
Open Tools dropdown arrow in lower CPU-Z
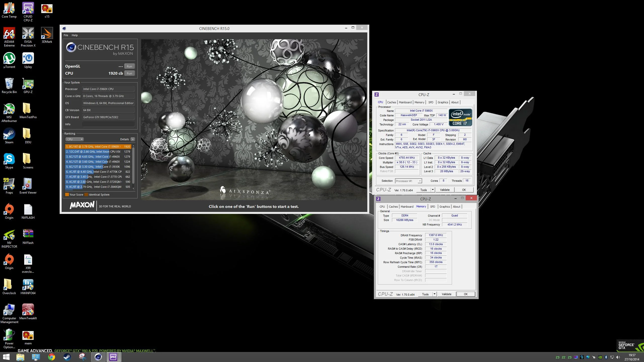click(x=434, y=294)
